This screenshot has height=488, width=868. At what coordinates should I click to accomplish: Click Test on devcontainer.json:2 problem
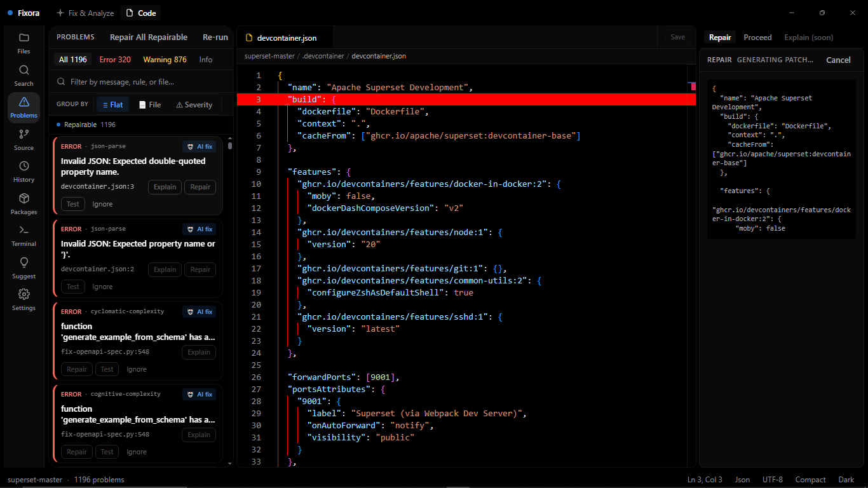73,287
